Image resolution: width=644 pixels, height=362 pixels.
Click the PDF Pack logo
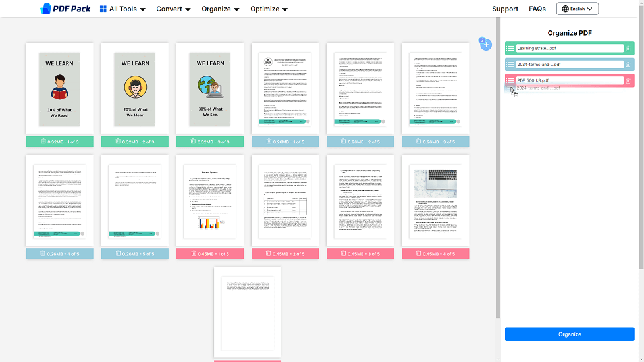(x=65, y=9)
